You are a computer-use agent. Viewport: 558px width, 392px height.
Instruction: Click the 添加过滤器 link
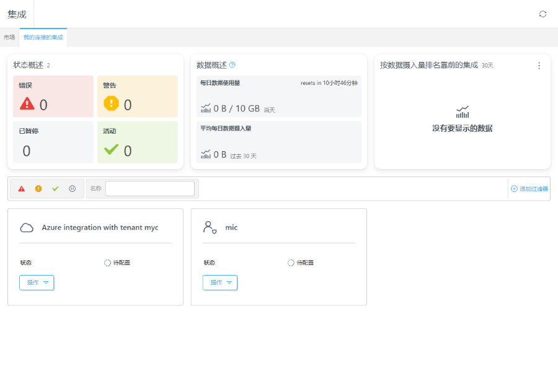tap(529, 189)
